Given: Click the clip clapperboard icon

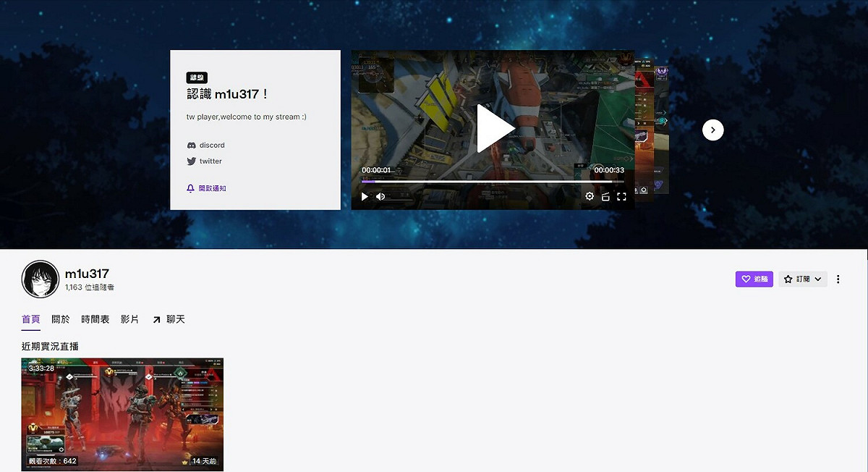Looking at the screenshot, I should click(x=605, y=196).
